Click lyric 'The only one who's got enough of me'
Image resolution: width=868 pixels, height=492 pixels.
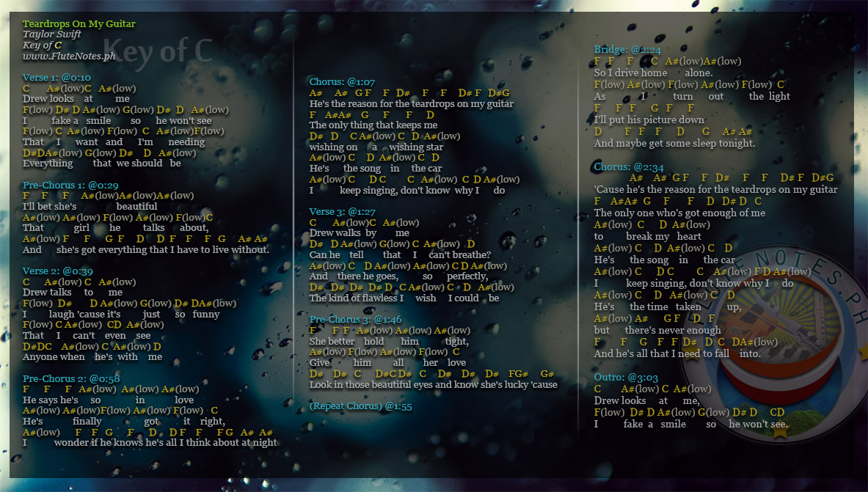pos(679,213)
